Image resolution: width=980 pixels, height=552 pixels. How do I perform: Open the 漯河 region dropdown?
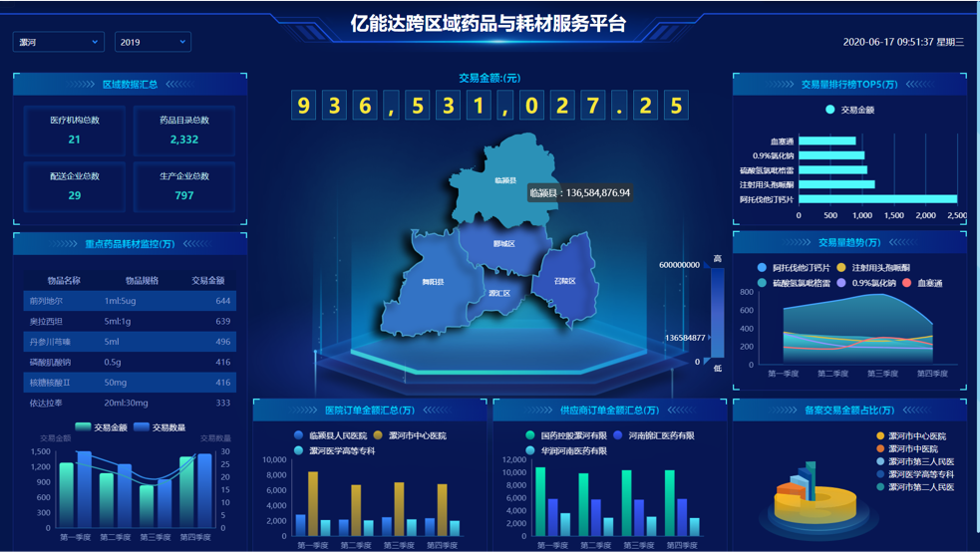(x=58, y=42)
